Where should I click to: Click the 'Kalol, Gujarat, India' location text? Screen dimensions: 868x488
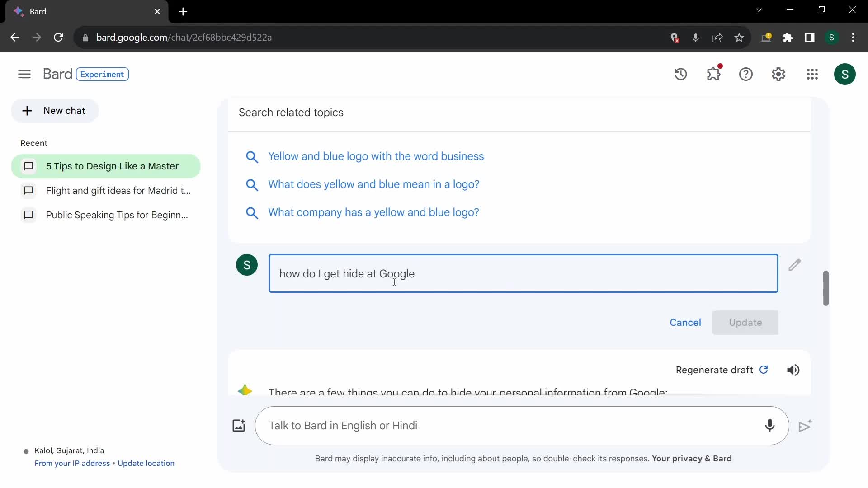[69, 450]
